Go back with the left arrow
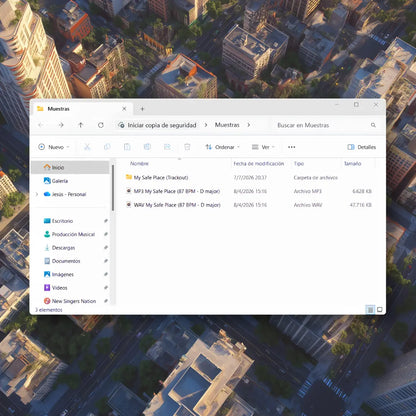 tap(41, 125)
